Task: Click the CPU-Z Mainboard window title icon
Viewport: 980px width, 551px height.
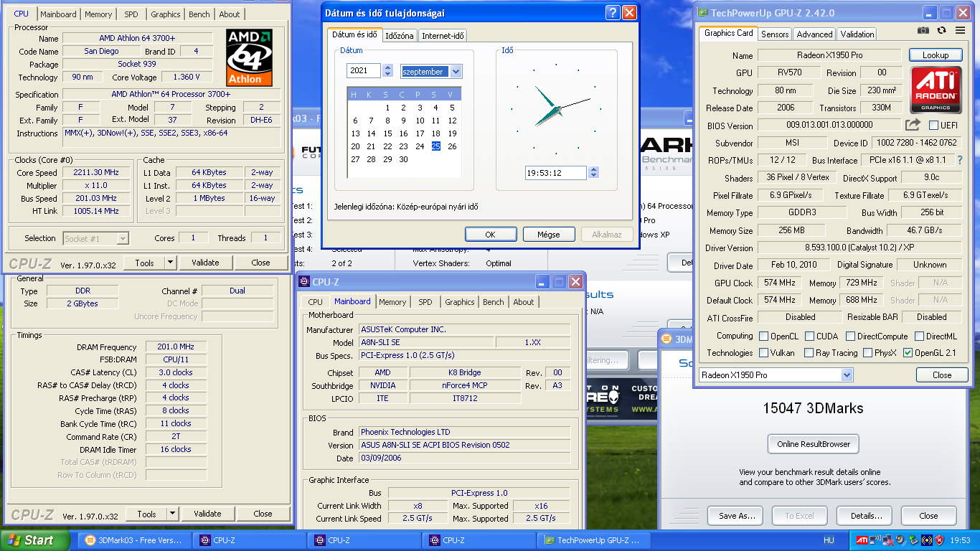Action: pyautogui.click(x=304, y=282)
